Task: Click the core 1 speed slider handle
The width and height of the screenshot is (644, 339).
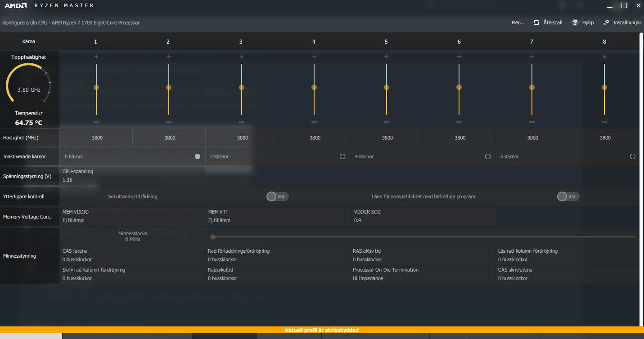Action: (x=96, y=87)
